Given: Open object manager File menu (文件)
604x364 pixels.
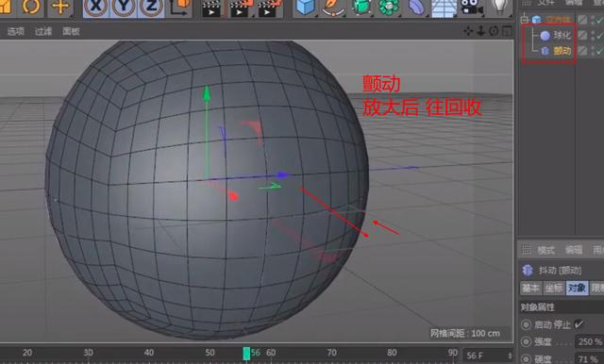Looking at the screenshot, I should [x=546, y=2].
